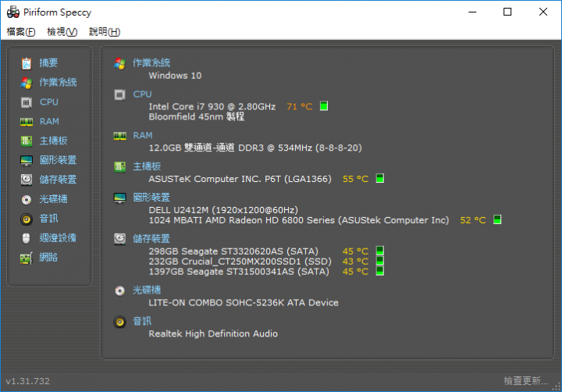Click the Windows 10 text
This screenshot has width=562, height=392.
(175, 76)
